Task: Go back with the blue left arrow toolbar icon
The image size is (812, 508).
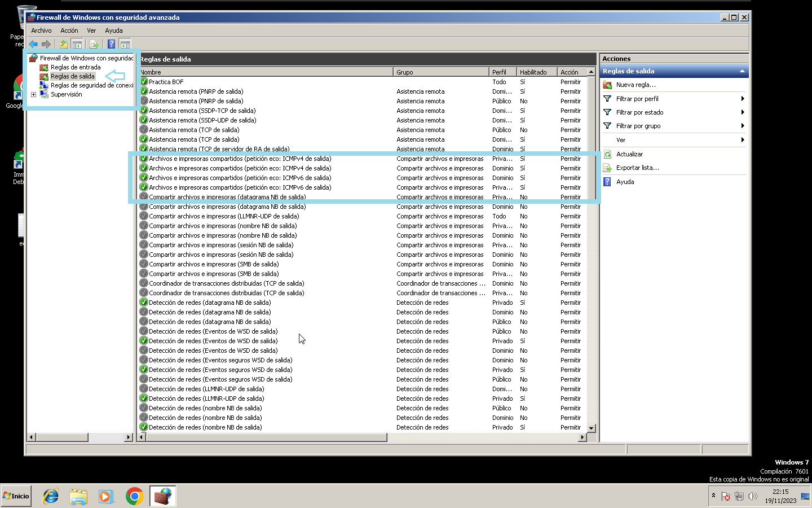Action: pos(33,44)
